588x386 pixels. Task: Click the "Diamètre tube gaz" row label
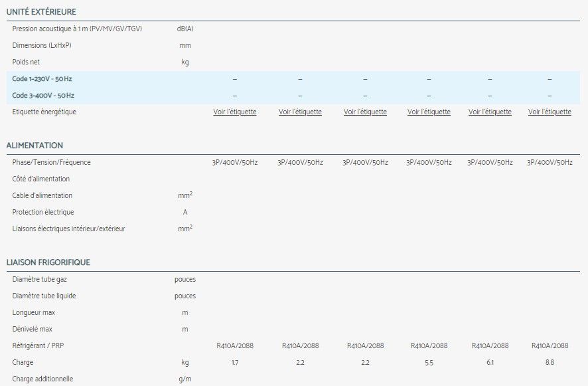click(40, 280)
